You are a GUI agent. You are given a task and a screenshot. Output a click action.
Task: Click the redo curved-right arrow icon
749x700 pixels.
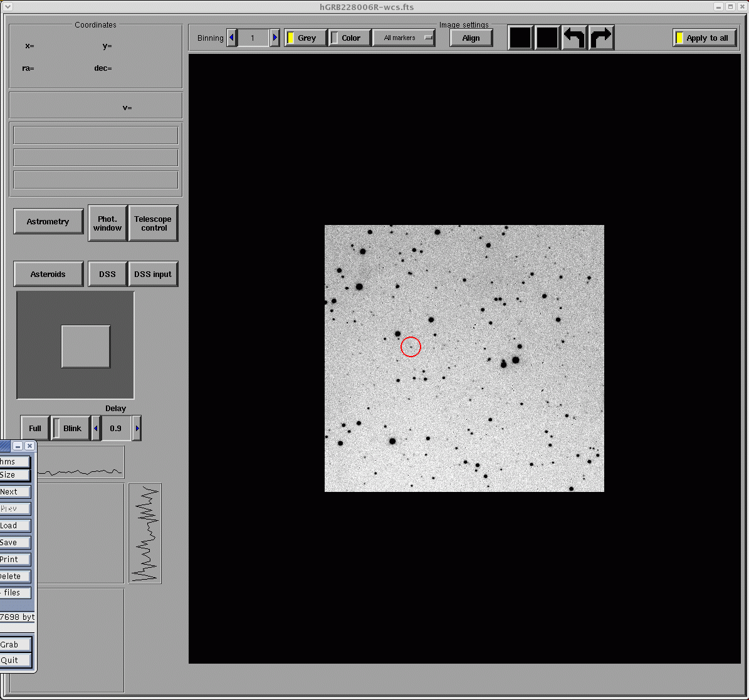[x=601, y=38]
